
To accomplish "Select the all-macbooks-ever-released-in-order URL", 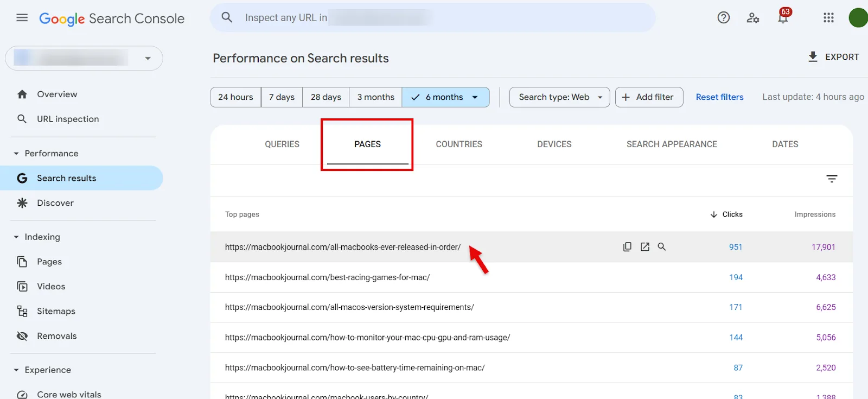I will [343, 247].
